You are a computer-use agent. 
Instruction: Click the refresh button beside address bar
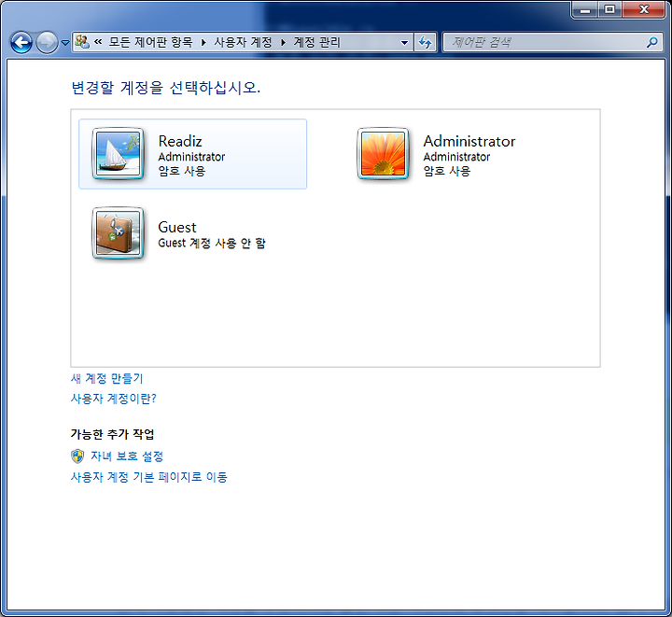tap(426, 42)
